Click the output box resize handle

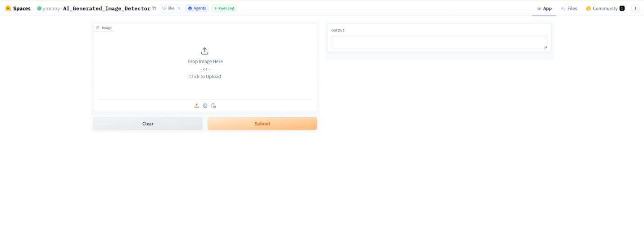click(x=545, y=46)
